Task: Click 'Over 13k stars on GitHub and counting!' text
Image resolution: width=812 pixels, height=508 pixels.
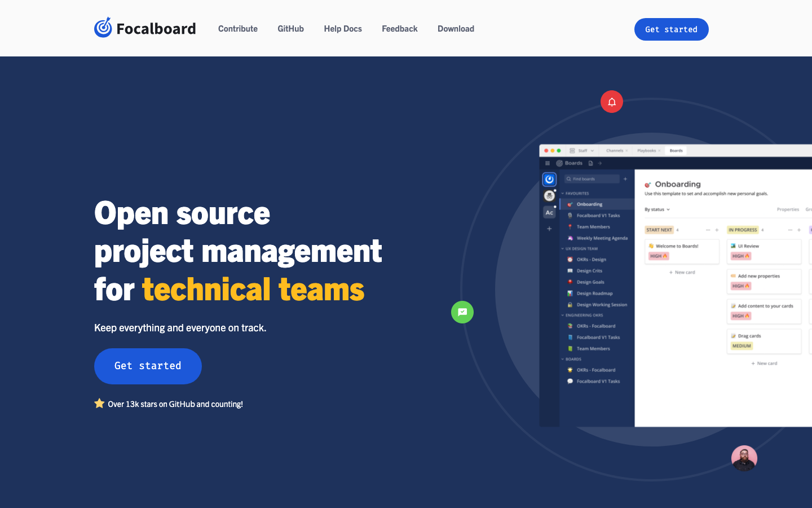Action: coord(175,404)
